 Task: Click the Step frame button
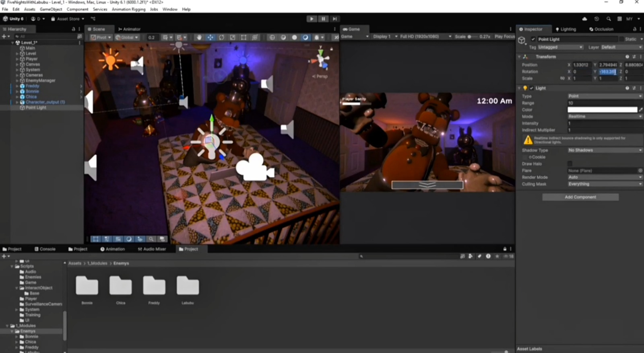[x=334, y=19]
